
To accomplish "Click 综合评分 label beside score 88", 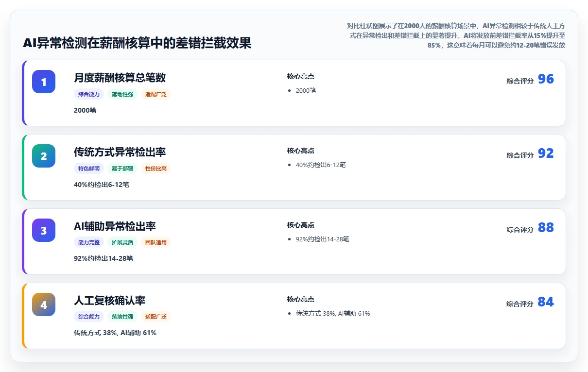I will (x=520, y=230).
